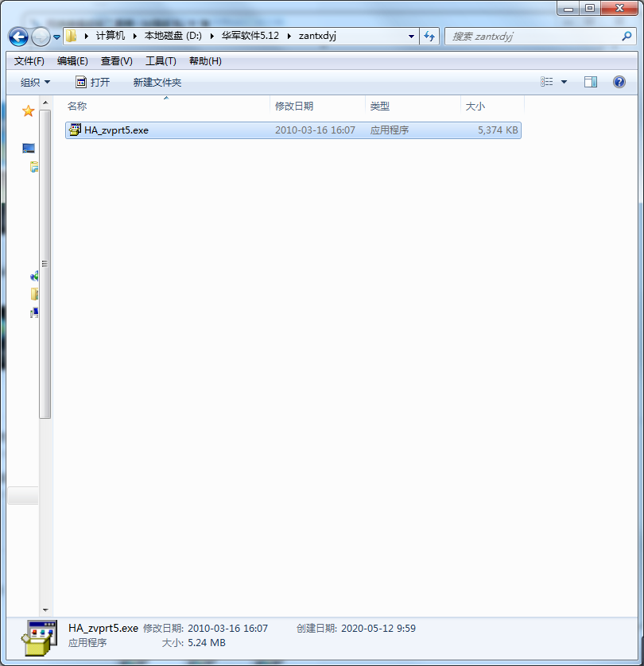This screenshot has height=666, width=644.
Task: Maximize the Explorer window
Action: pos(590,9)
